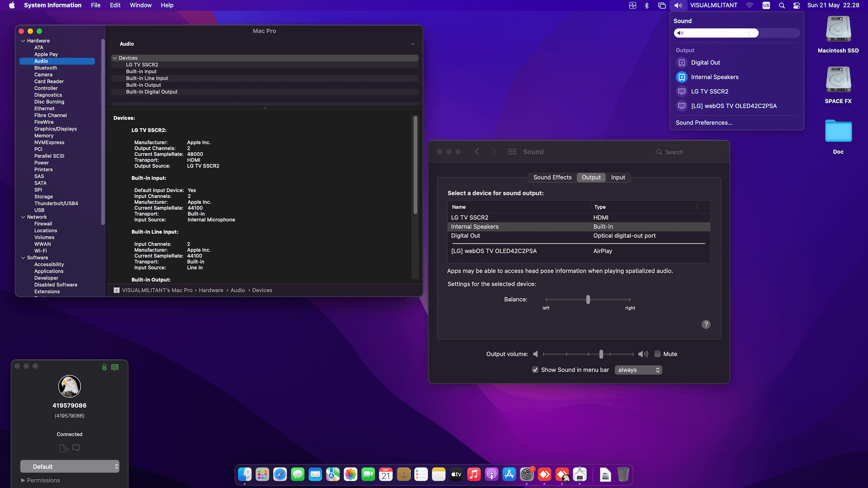The width and height of the screenshot is (868, 488).
Task: Open the Default dropdown in AnyDesk window
Action: tap(70, 466)
